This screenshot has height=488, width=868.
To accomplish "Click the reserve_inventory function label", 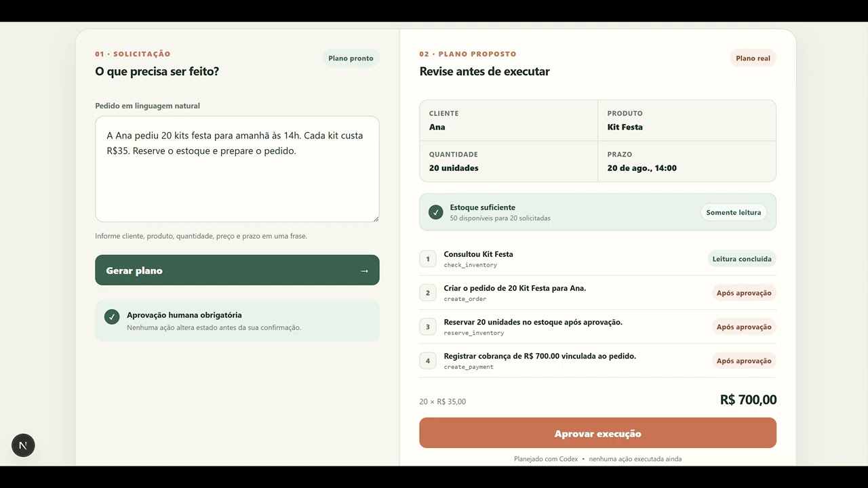I will pyautogui.click(x=474, y=333).
